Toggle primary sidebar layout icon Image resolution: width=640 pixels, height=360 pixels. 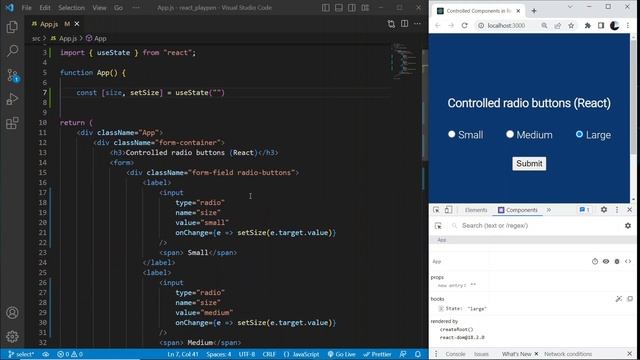(x=326, y=8)
